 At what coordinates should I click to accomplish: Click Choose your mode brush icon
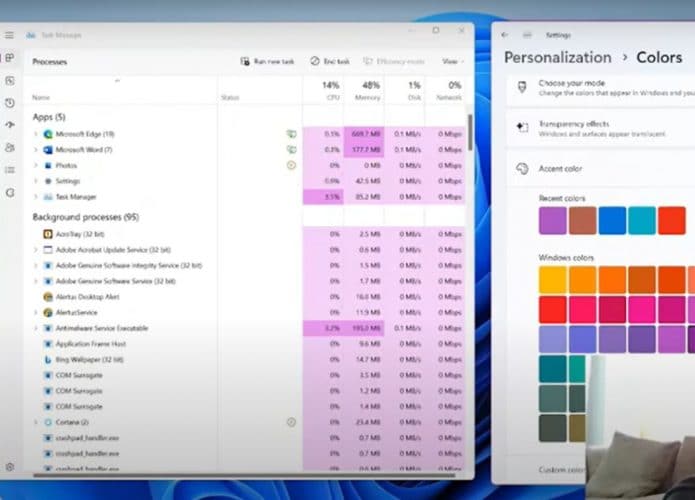522,87
